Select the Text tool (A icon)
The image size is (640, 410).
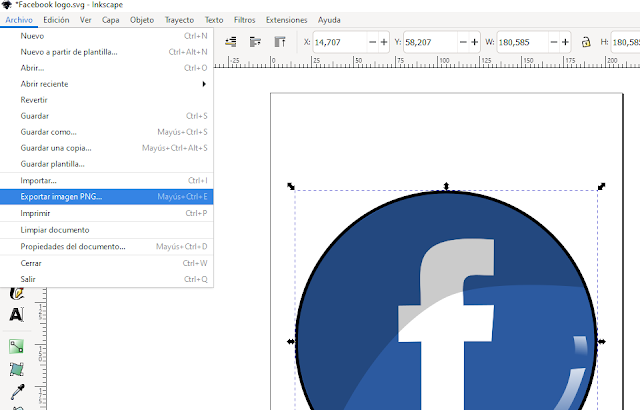(17, 315)
